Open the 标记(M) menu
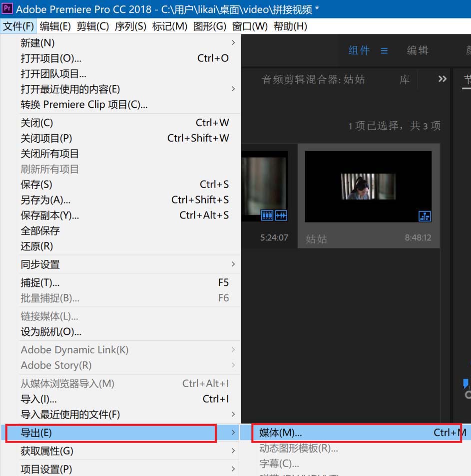The image size is (471, 476). (x=169, y=26)
